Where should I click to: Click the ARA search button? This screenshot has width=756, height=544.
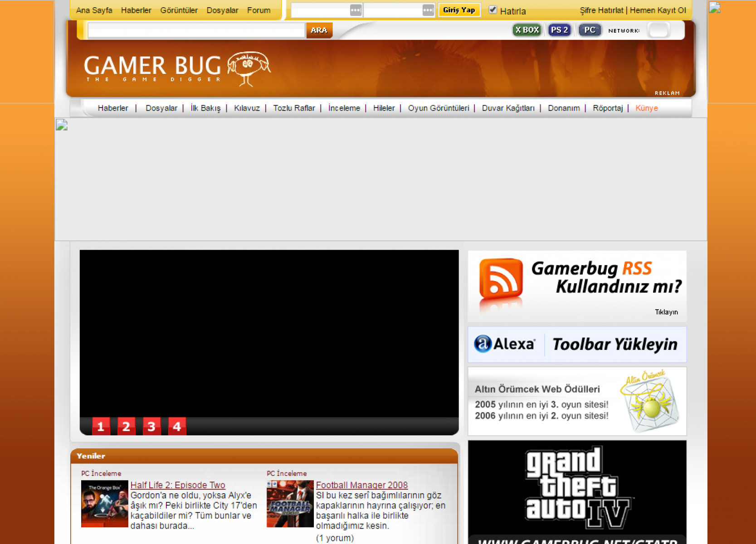319,30
